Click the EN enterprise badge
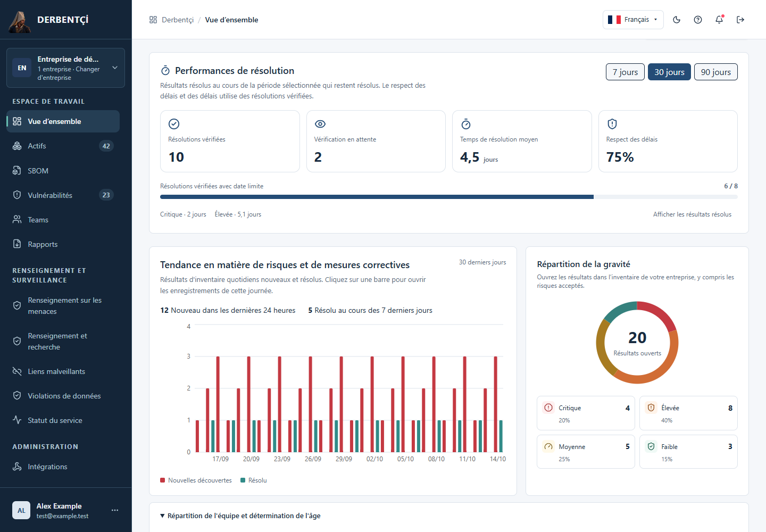Image resolution: width=766 pixels, height=532 pixels. [22, 68]
